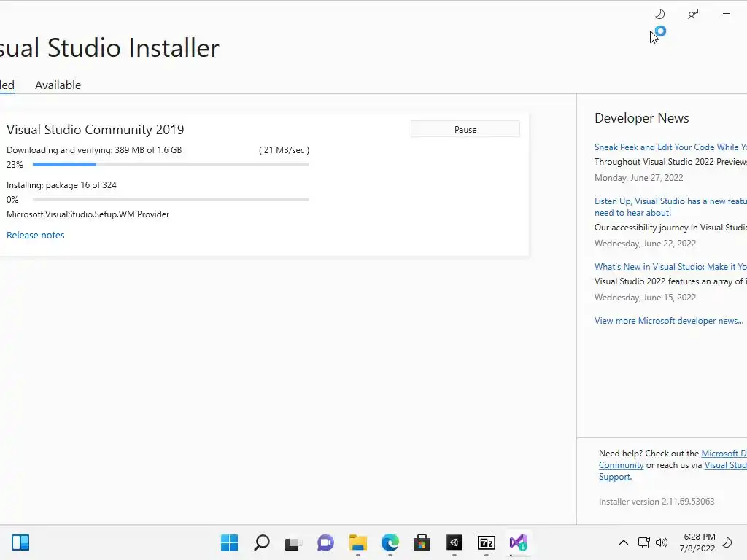Screen dimensions: 747x560
Task: Open Microsoft Edge from taskbar
Action: tap(390, 542)
